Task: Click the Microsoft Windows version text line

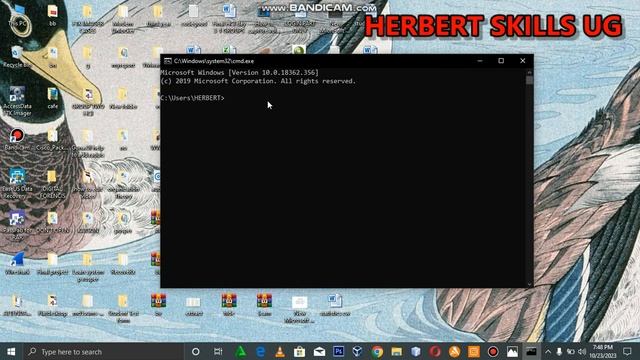Action: (x=240, y=72)
